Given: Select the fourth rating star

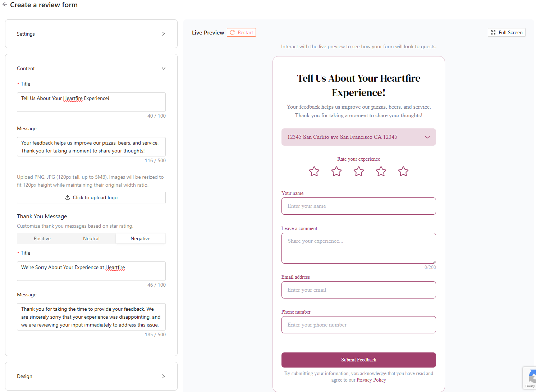Looking at the screenshot, I should pos(381,172).
